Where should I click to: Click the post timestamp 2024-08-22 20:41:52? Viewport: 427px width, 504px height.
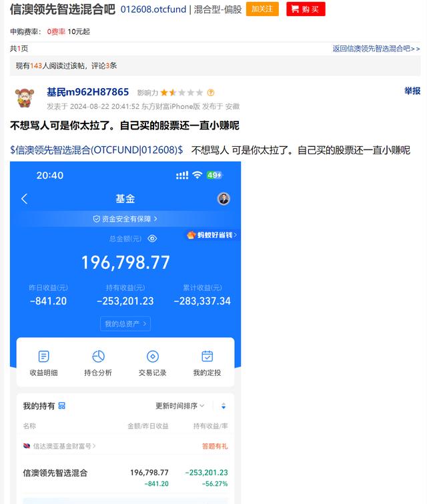coord(105,106)
